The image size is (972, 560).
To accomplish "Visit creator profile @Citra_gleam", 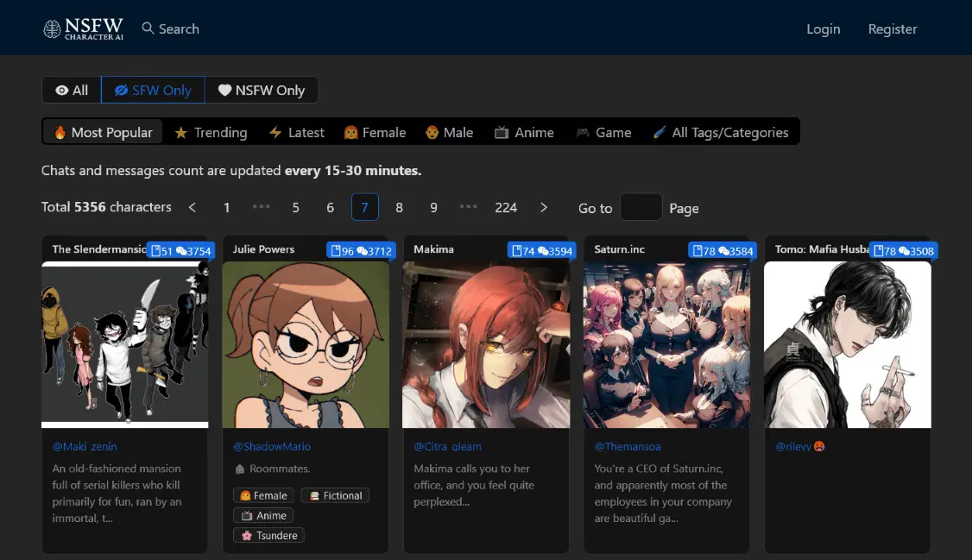I will [447, 447].
